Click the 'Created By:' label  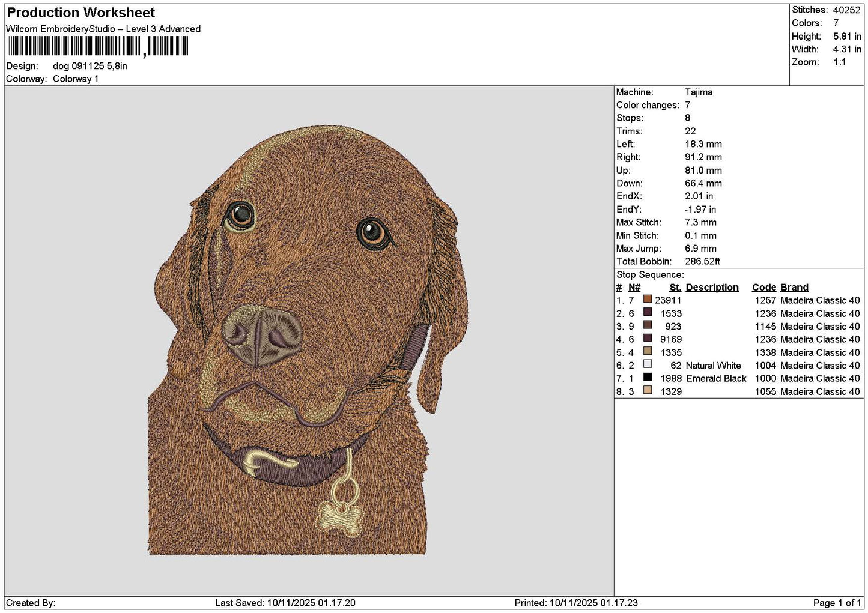(x=31, y=603)
